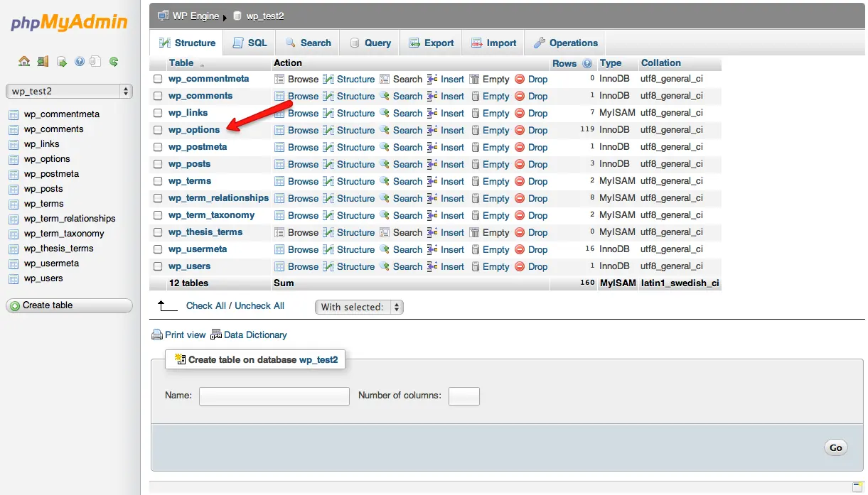Check the wp_term_taxonomy row checkbox
This screenshot has height=495, width=868.
(x=158, y=215)
